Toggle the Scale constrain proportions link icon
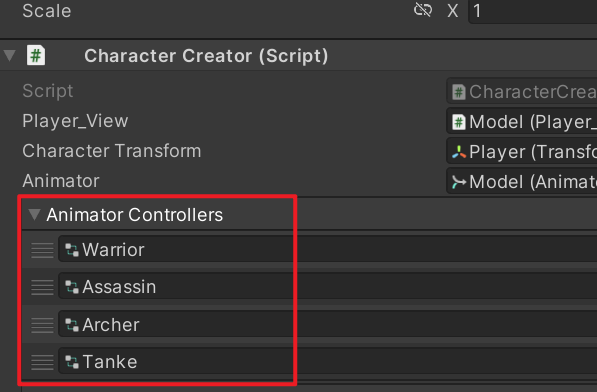 [x=423, y=10]
